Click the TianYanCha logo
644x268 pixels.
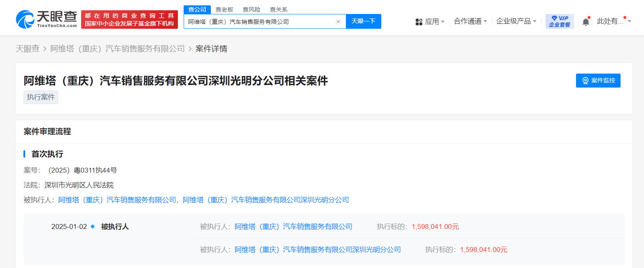[x=47, y=19]
